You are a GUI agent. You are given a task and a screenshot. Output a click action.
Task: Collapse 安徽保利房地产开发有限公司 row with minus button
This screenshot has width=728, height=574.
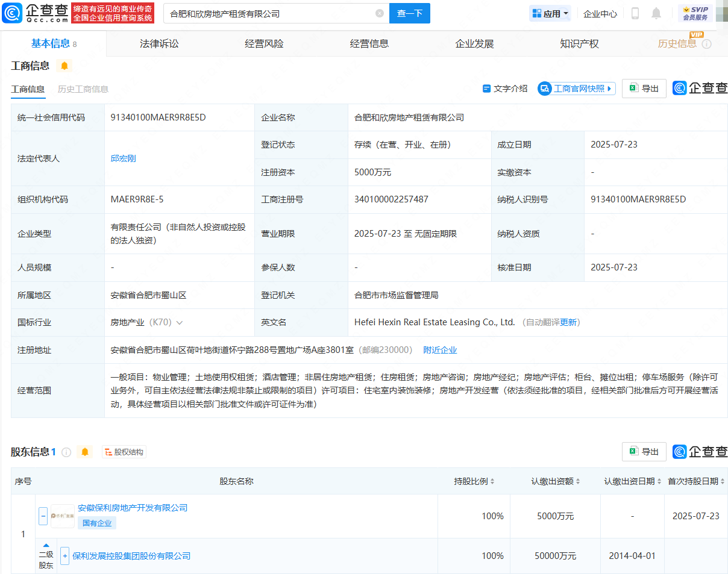click(x=43, y=516)
